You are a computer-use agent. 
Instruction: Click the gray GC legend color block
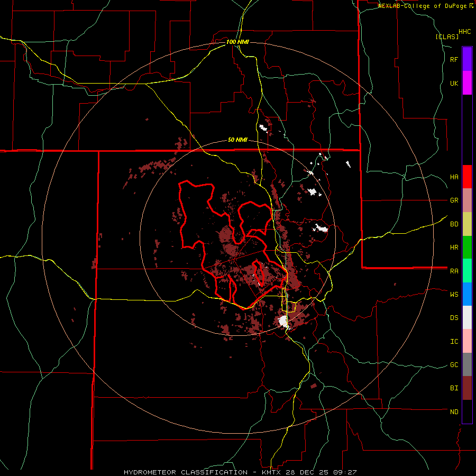[x=467, y=364]
